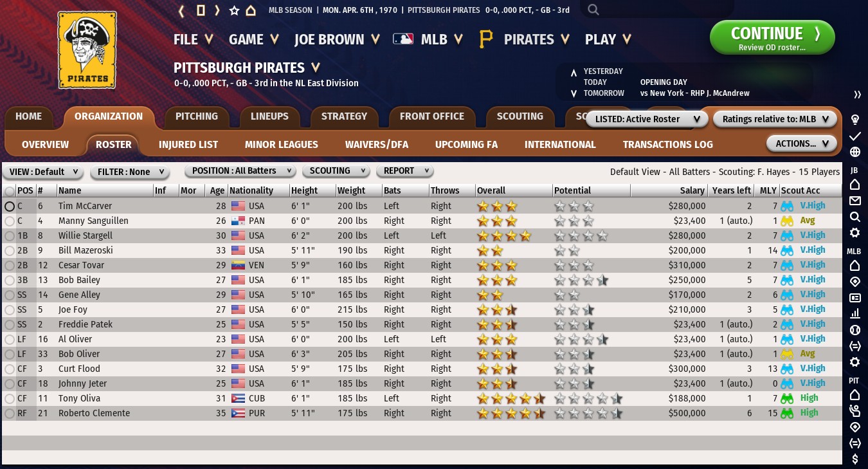This screenshot has height=469, width=868.
Task: Click the envelope mail icon in sidebar
Action: [855, 201]
